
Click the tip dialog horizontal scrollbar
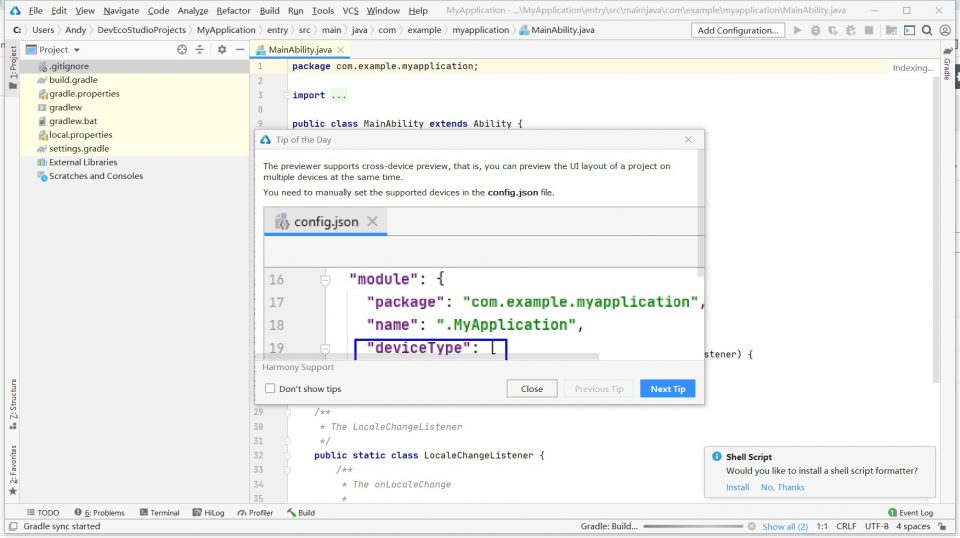pos(427,356)
